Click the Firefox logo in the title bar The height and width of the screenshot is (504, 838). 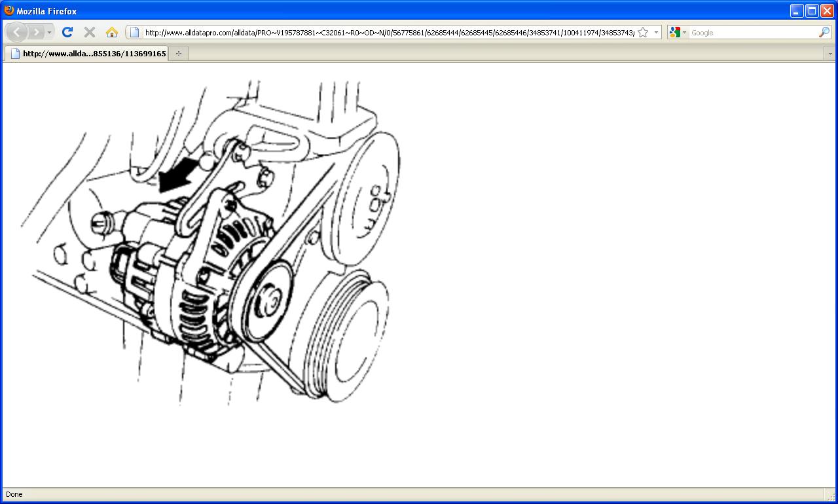[x=9, y=10]
